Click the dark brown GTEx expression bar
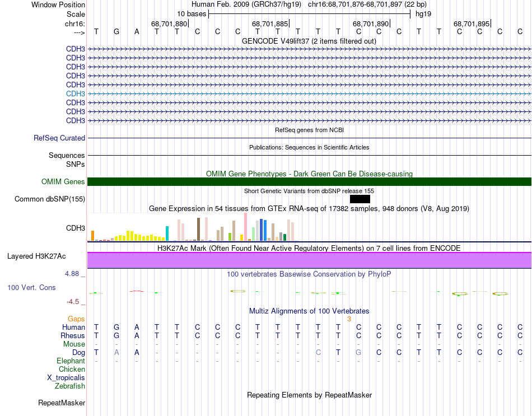This screenshot has height=416, width=532. click(x=198, y=230)
